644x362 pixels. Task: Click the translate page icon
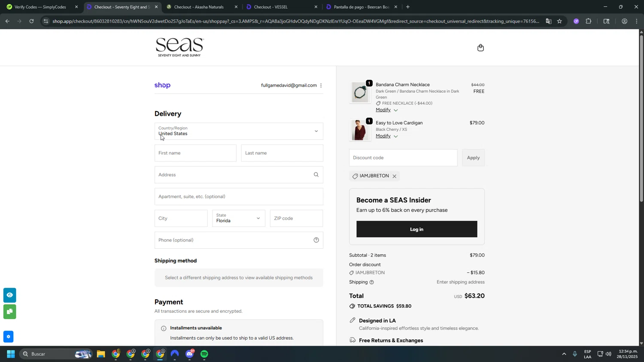point(549,21)
